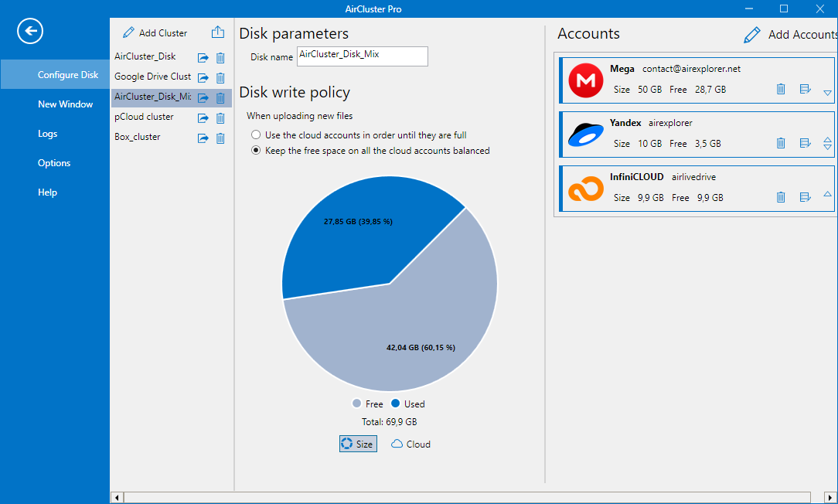Move InfiniCLOUD account up with arrow
This screenshot has width=838, height=504.
coord(827,194)
